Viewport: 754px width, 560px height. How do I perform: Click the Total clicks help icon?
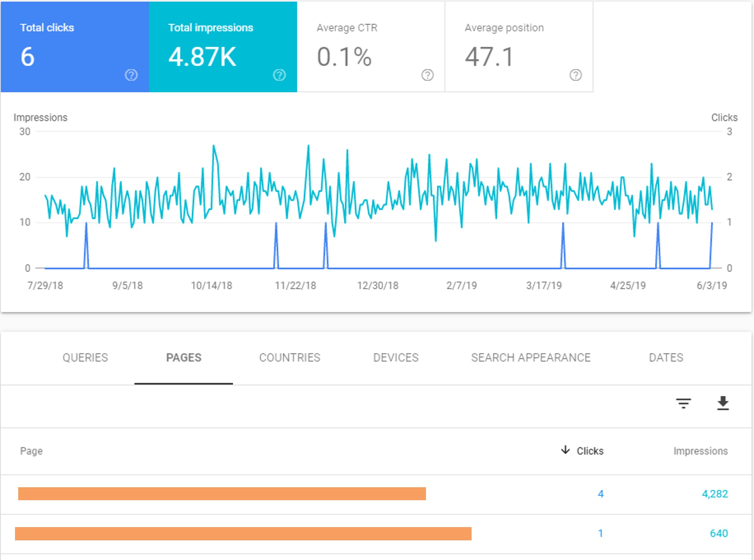point(131,75)
